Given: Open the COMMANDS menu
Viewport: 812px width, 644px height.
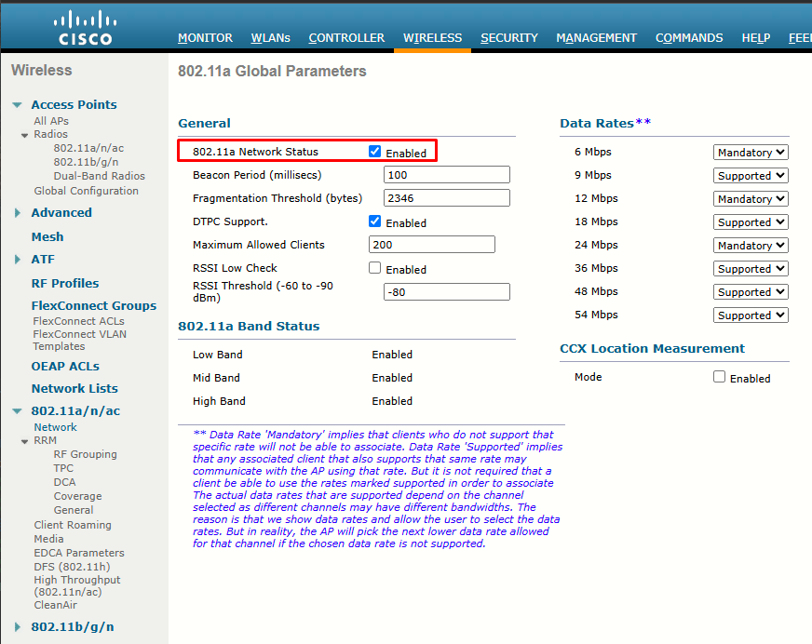Looking at the screenshot, I should tap(689, 38).
